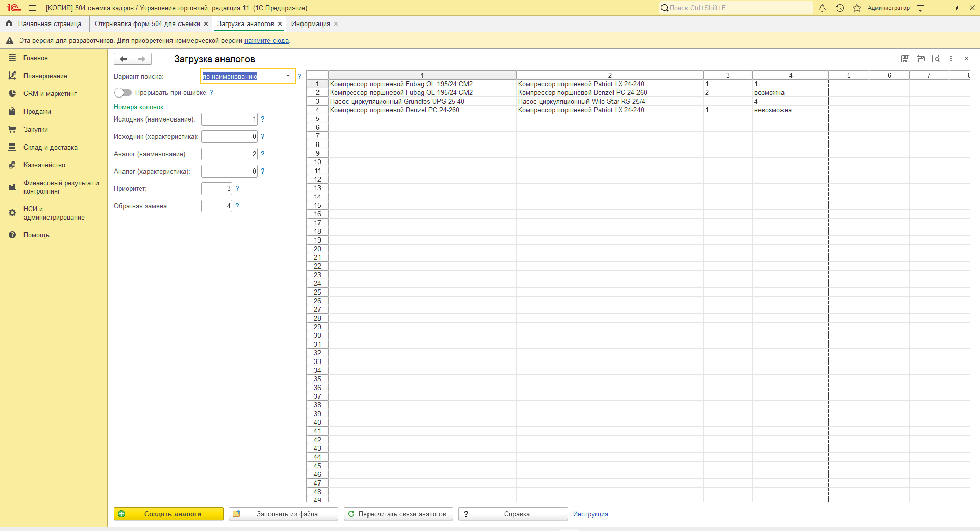Open the 1C main menu hamburger icon
Screen dimensions: 980x531
pos(32,8)
